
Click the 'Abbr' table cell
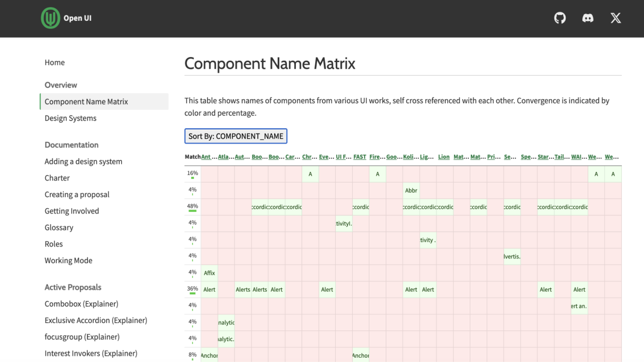point(411,190)
